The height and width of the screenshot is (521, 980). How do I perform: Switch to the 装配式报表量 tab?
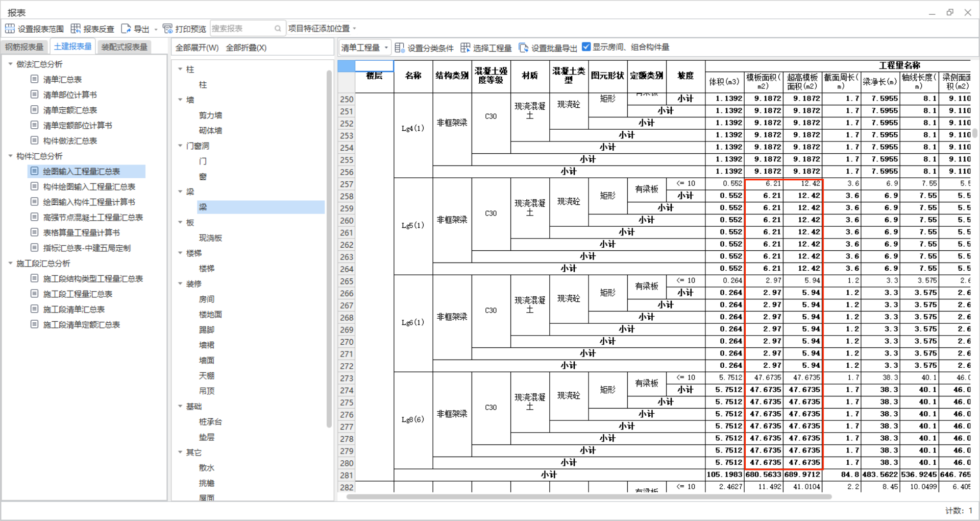125,47
